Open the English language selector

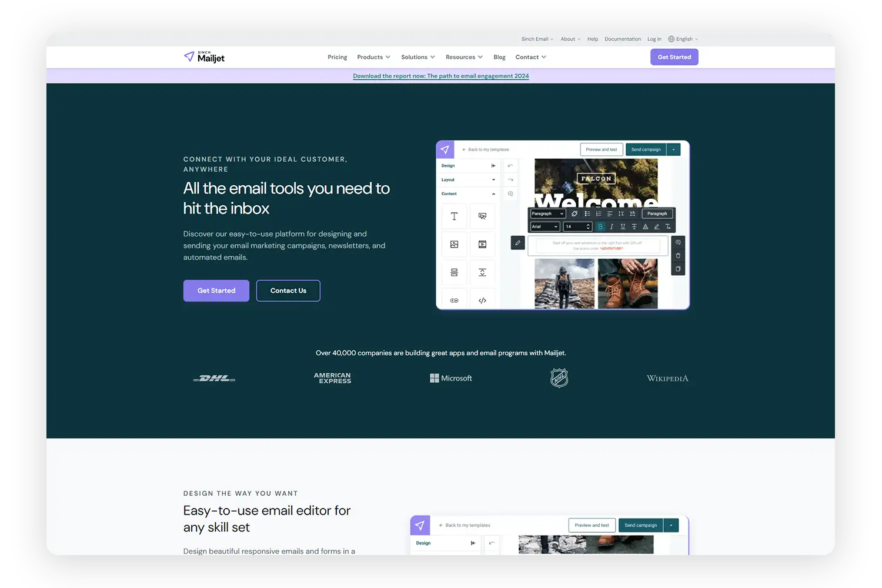(683, 39)
